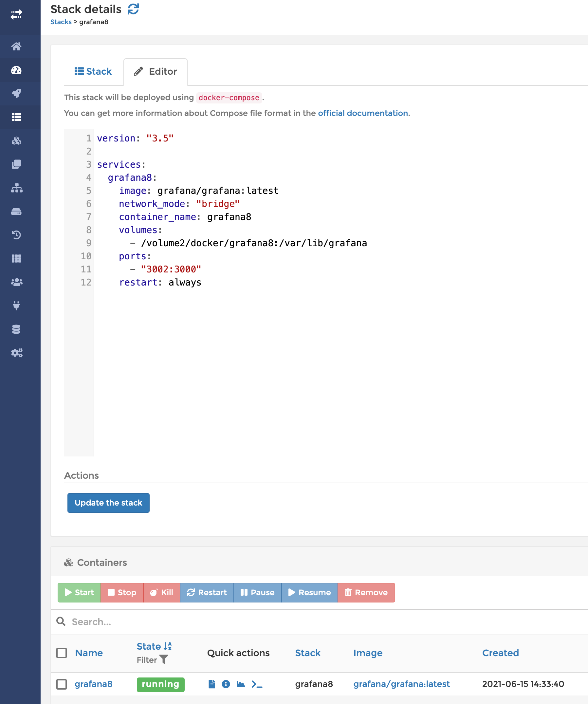Inspect grafana8 container info icon

[226, 684]
